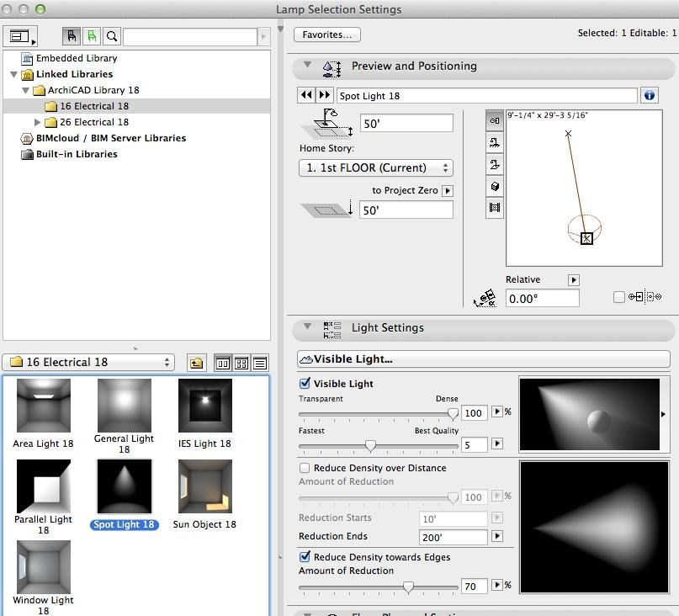Viewport: 679px width, 616px height.
Task: Go to previous library part arrow
Action: pos(306,95)
